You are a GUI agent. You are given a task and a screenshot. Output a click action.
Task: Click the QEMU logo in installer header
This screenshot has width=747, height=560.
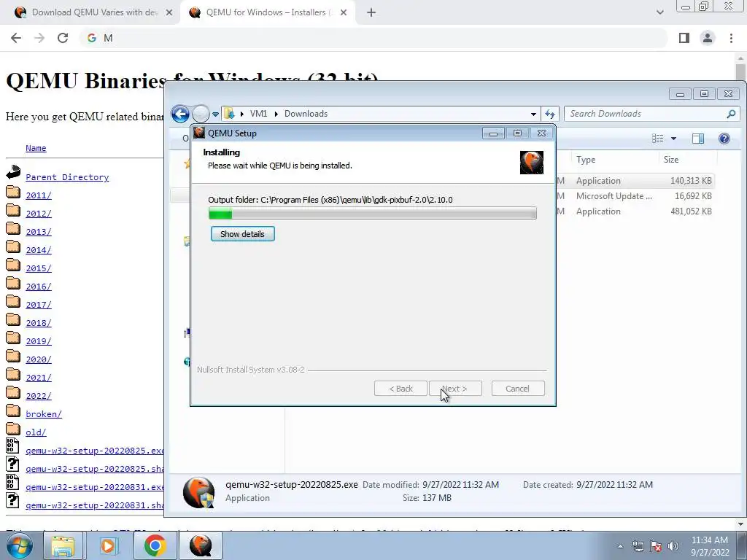click(x=532, y=163)
